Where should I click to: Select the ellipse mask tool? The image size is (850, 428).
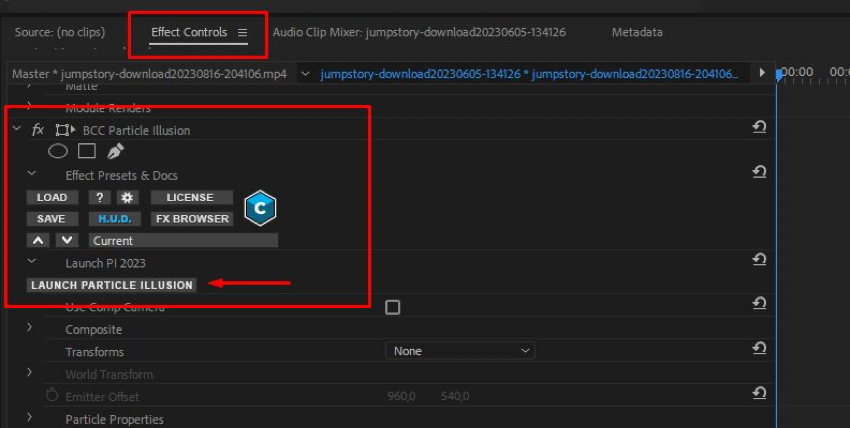(57, 151)
